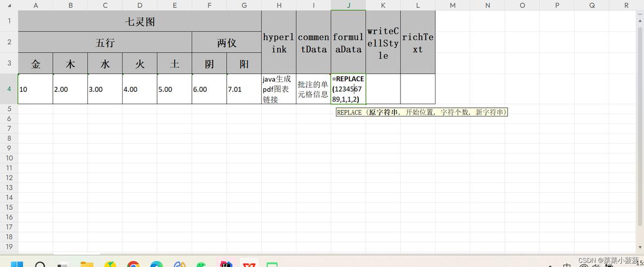Select column A header
Image resolution: width=644 pixels, height=267 pixels.
coord(35,5)
